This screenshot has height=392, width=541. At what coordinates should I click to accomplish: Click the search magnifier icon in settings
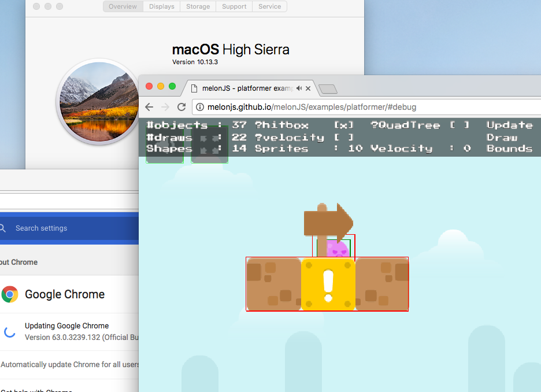(x=3, y=228)
